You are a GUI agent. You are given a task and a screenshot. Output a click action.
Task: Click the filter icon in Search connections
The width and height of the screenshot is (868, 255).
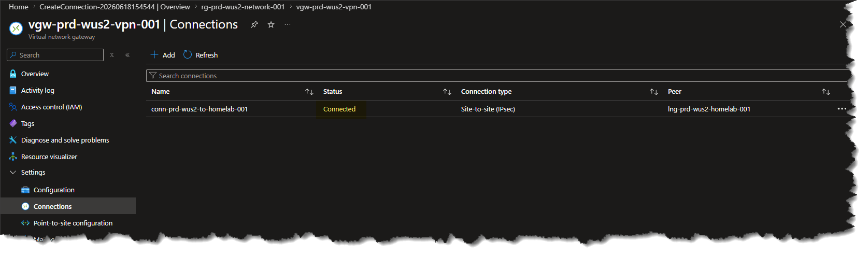153,76
